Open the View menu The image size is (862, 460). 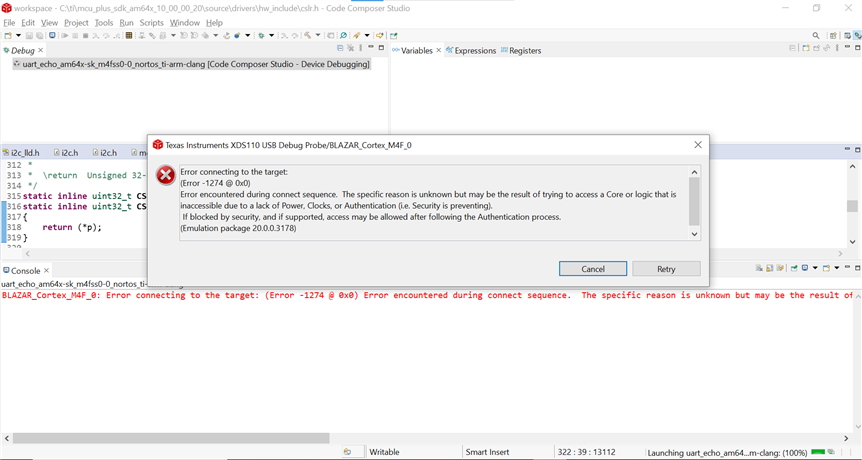point(49,23)
